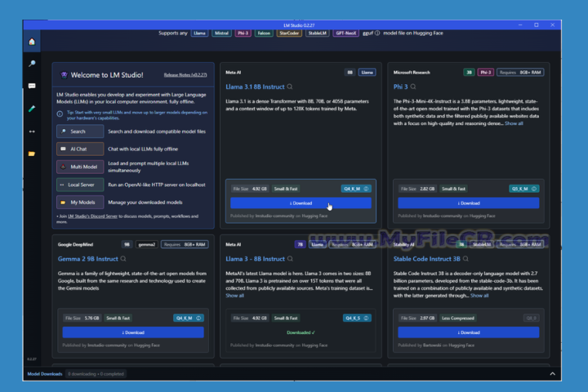The width and height of the screenshot is (588, 392).
Task: Download Stable Code Instruct 3B model
Action: pyautogui.click(x=469, y=332)
